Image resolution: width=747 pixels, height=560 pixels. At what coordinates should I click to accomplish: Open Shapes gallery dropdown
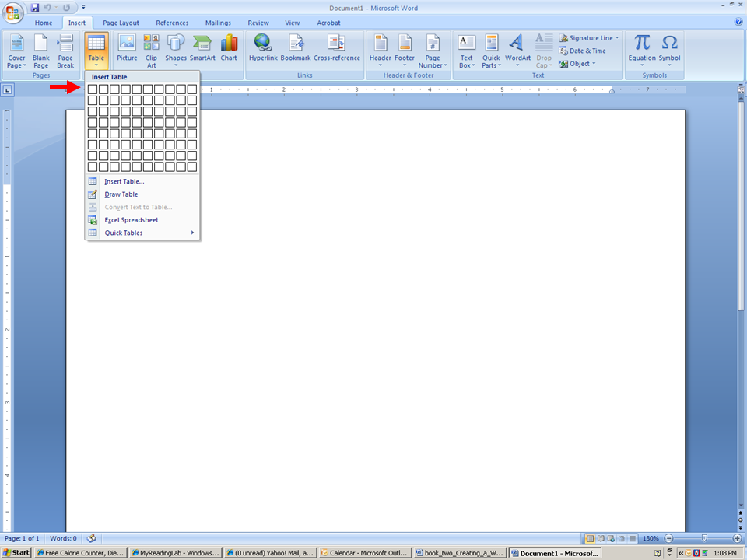[x=176, y=51]
